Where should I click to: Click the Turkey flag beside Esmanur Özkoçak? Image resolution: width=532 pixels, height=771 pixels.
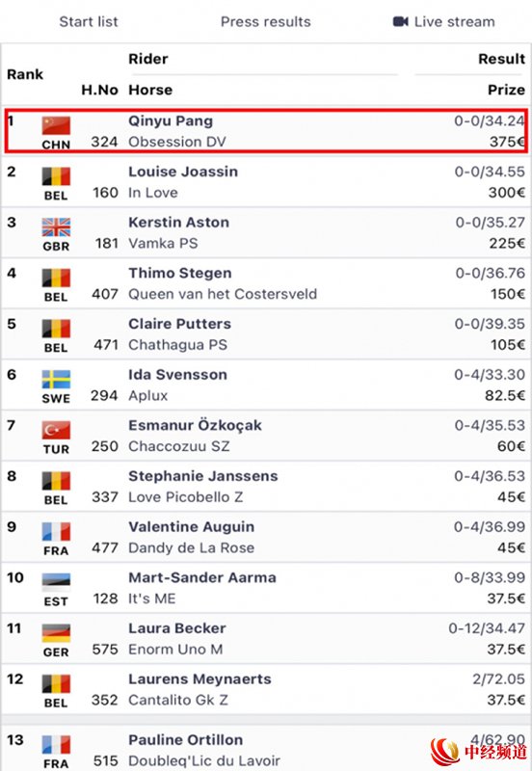[56, 430]
